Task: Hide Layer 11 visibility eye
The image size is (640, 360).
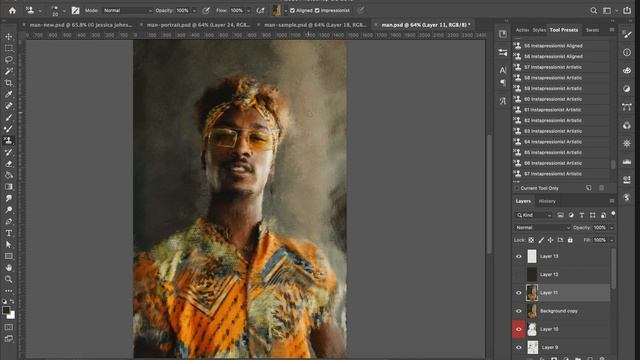Action: [519, 293]
